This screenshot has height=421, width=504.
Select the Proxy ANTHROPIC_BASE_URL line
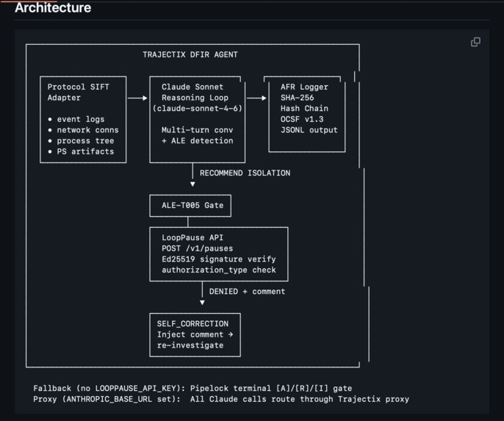(x=221, y=399)
